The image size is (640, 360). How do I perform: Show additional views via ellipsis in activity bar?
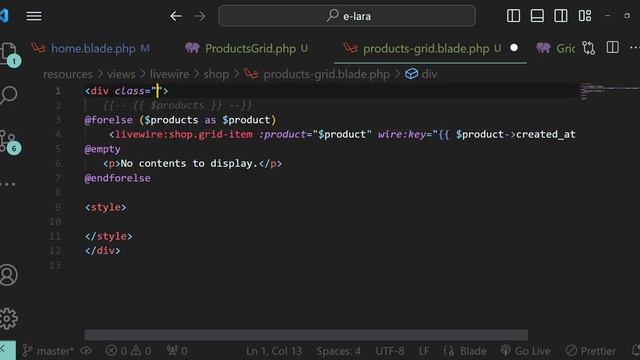[x=8, y=184]
